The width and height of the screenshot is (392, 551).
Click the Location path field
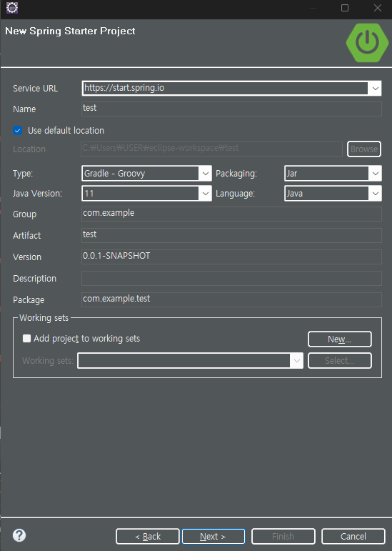click(x=212, y=149)
